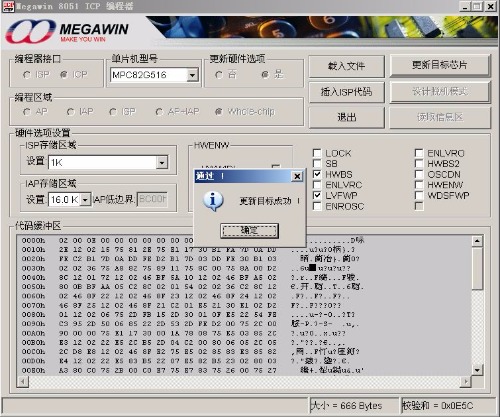This screenshot has height=417, width=500.
Task: Toggle the HWBS checkbox
Action: tap(317, 174)
